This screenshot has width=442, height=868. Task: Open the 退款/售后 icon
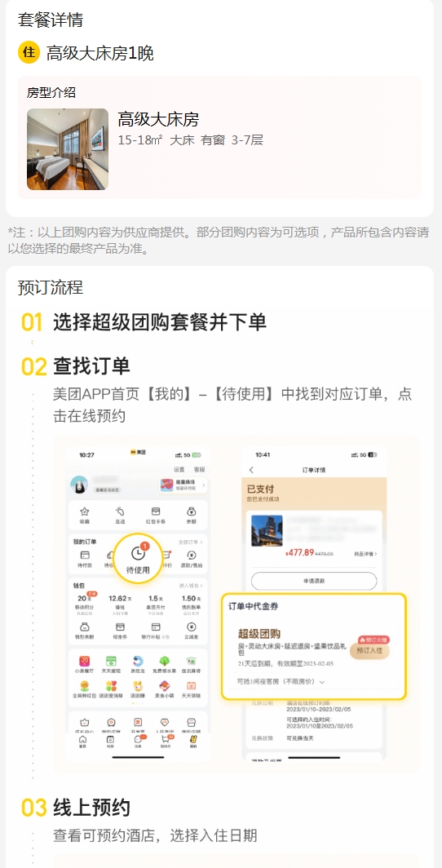tap(192, 556)
